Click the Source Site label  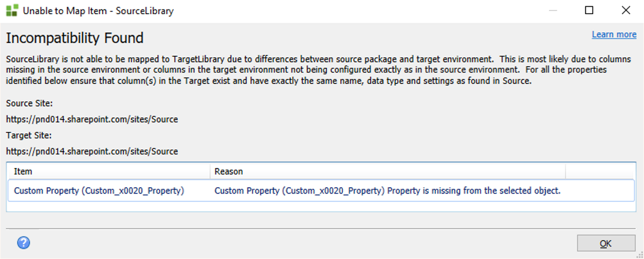28,103
